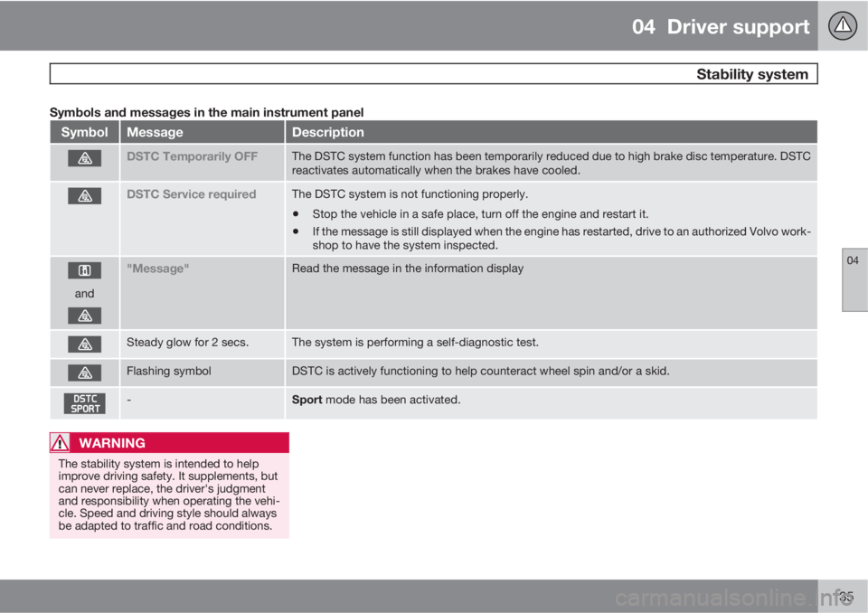Click the 'DSTC Temporarily OFF' message
The width and height of the screenshot is (868, 613).
(x=192, y=156)
